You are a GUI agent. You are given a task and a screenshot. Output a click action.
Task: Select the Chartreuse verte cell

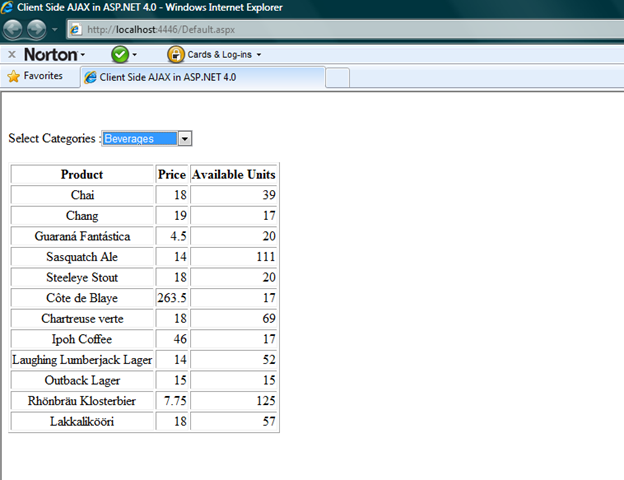[82, 318]
